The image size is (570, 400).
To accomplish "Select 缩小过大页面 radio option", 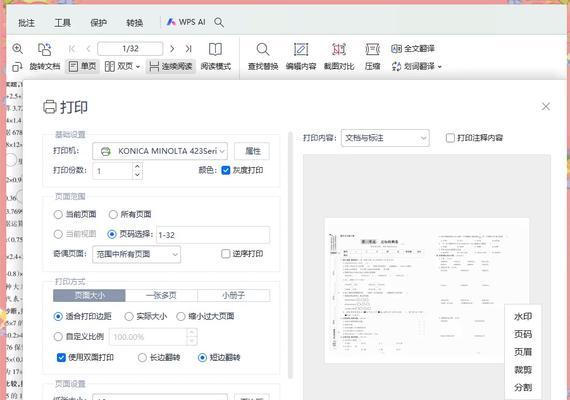I will [181, 316].
